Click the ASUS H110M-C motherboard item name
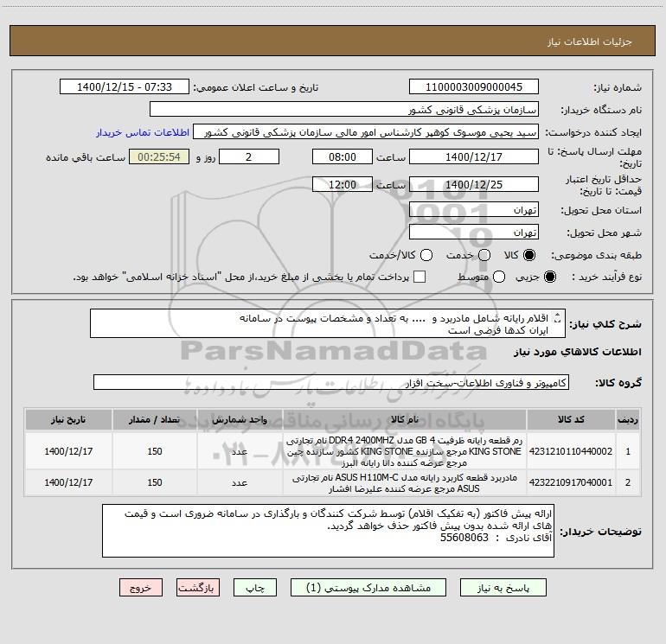The image size is (666, 644). 405,482
